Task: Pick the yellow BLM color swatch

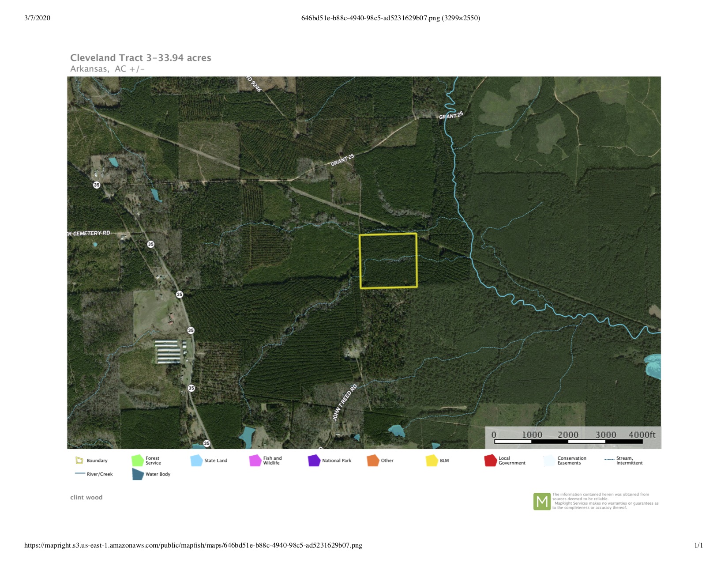Action: 432,461
